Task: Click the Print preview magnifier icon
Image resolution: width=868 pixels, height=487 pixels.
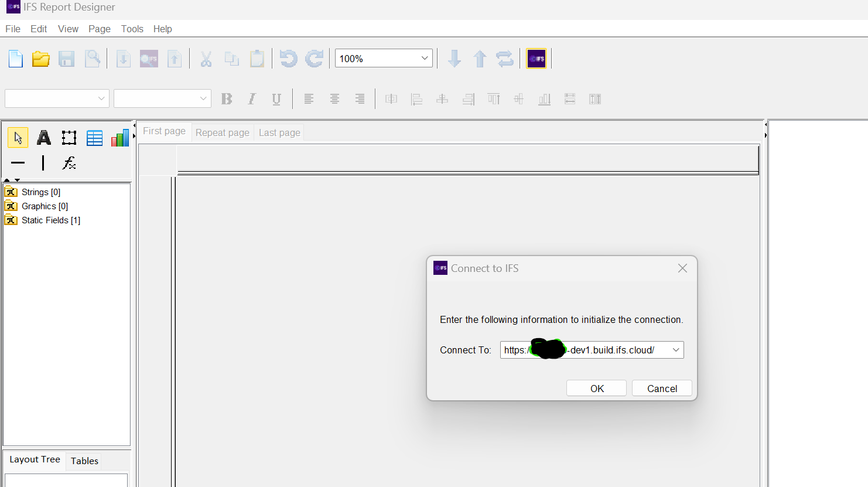Action: (x=92, y=59)
